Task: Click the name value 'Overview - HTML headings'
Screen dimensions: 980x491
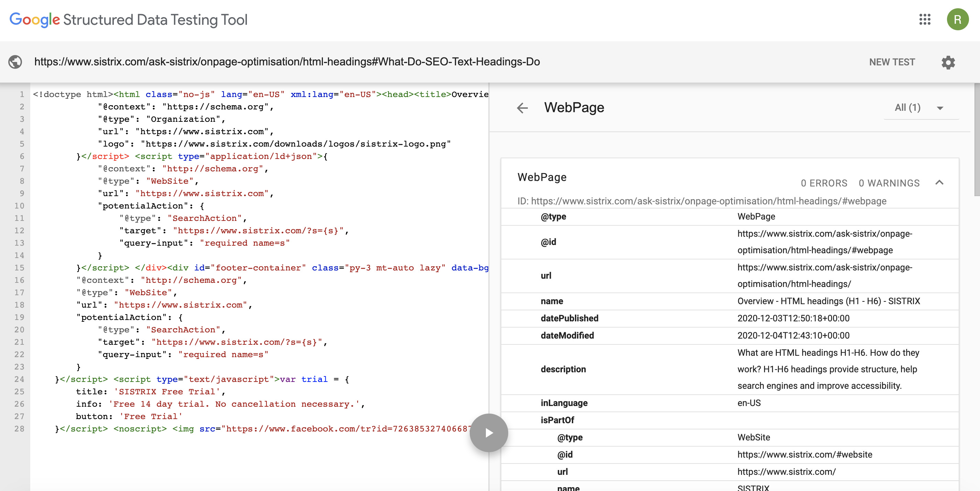Action: 828,301
